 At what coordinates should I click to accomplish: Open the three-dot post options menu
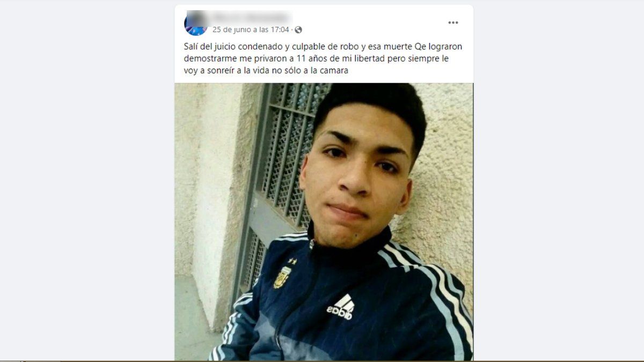tap(453, 23)
